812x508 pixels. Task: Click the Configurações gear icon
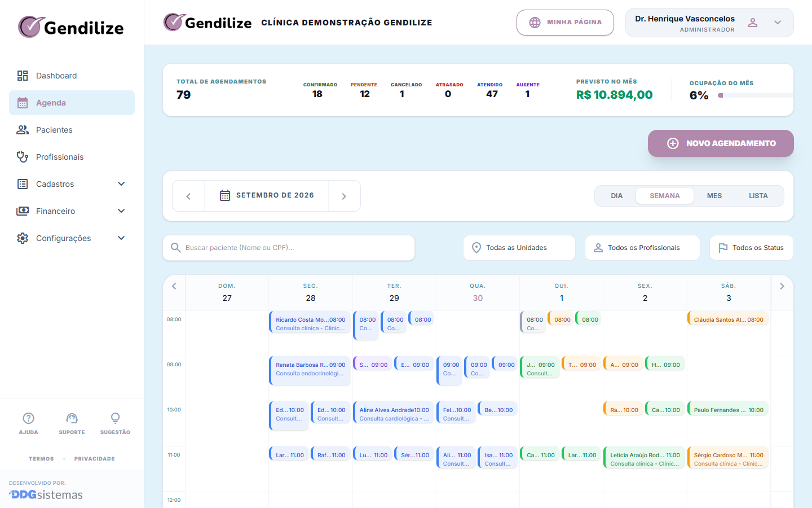(23, 238)
